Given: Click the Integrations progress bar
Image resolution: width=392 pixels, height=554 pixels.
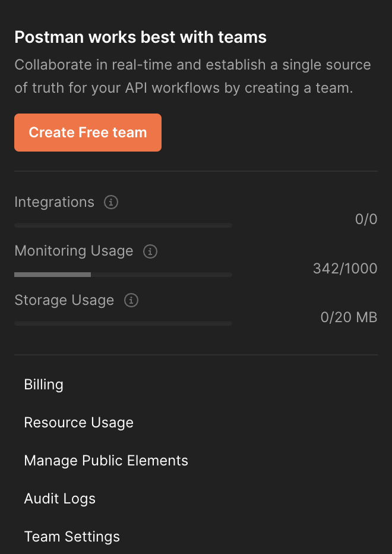Looking at the screenshot, I should (123, 226).
